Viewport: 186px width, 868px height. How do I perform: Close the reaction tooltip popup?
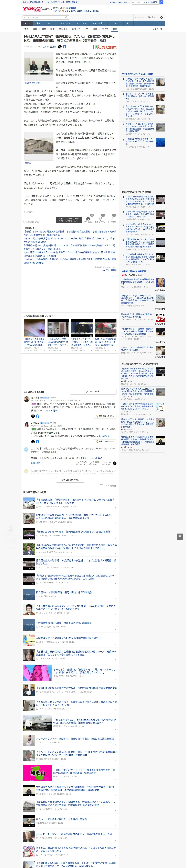click(80, 218)
